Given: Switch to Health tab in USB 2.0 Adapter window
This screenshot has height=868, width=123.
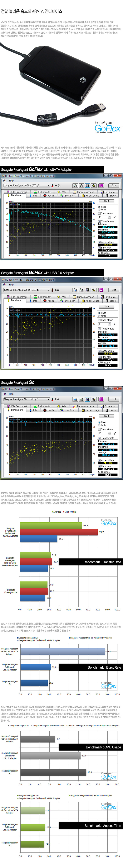Looking at the screenshot, I should [x=48, y=301].
